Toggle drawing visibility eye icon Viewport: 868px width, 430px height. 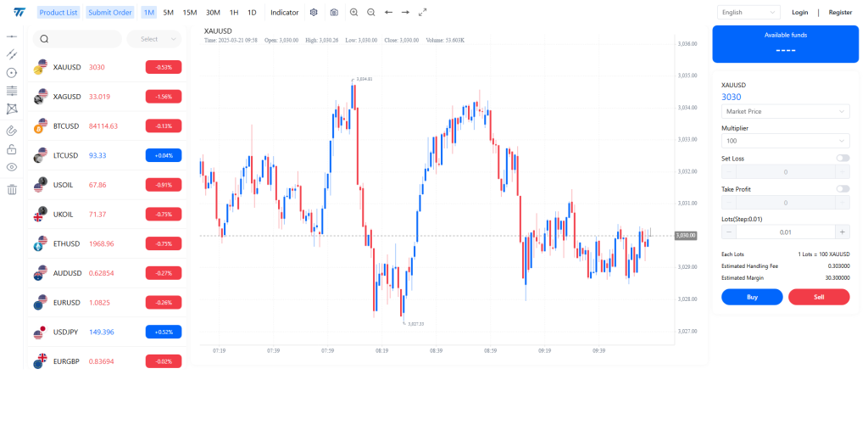(x=12, y=167)
